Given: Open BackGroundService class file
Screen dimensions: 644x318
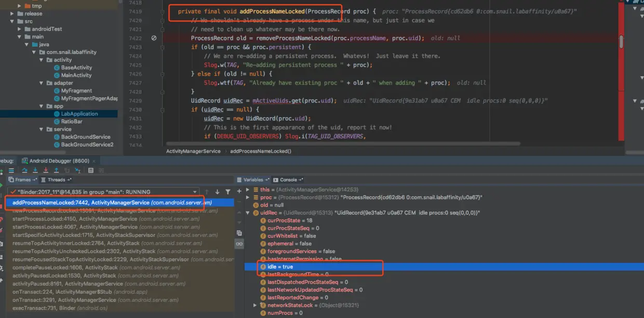Looking at the screenshot, I should 82,137.
